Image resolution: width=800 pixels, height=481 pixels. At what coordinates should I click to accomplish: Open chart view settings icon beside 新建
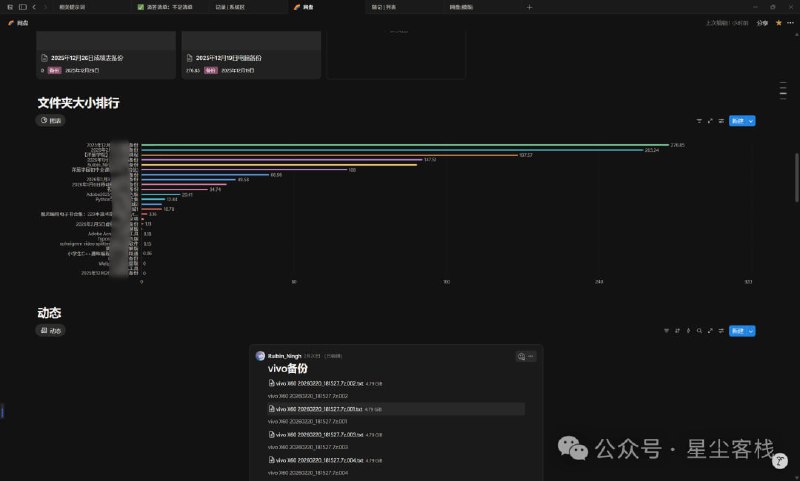tap(721, 121)
